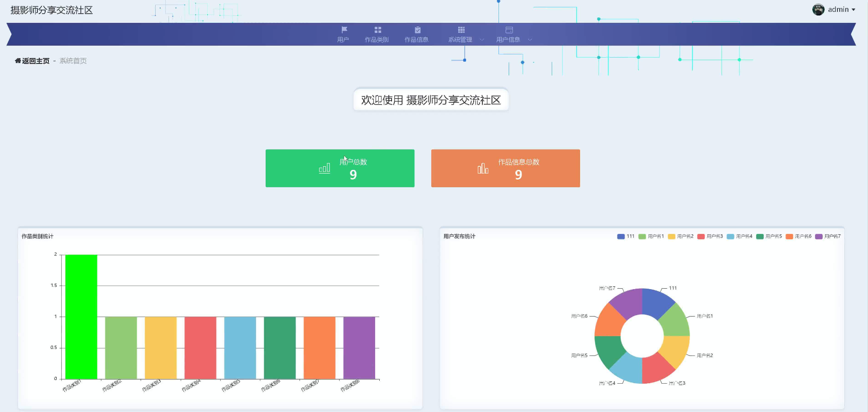The width and height of the screenshot is (868, 412).
Task: Toggle the 用户名1 legend entry
Action: pyautogui.click(x=651, y=236)
